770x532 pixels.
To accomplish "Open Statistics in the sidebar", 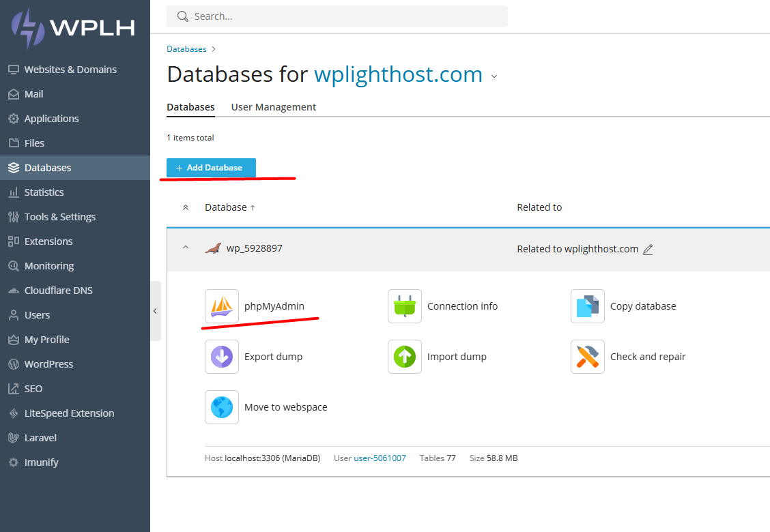I will (75, 192).
